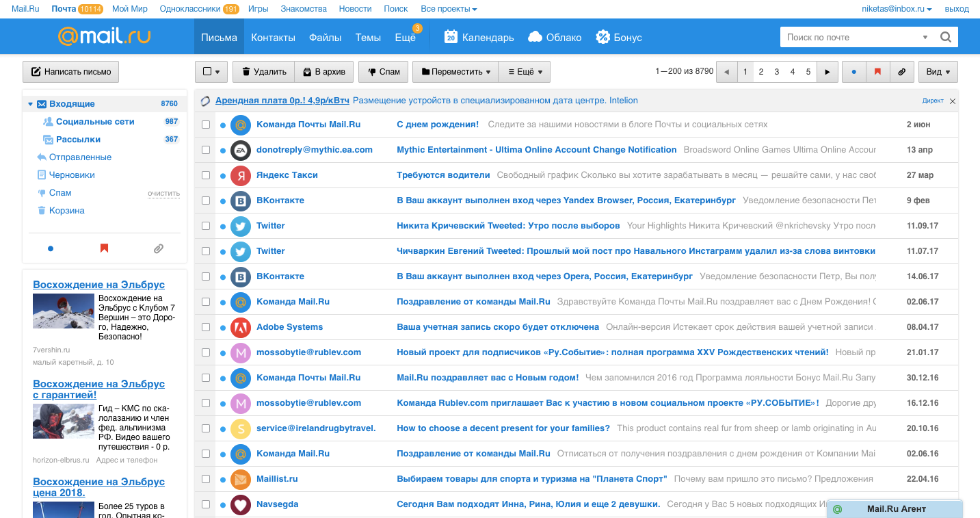Click the Adobe Systems sender avatar

[x=240, y=327]
